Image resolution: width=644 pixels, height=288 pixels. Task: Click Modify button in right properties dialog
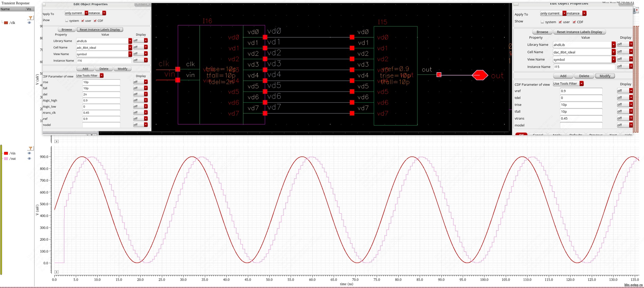tap(605, 76)
